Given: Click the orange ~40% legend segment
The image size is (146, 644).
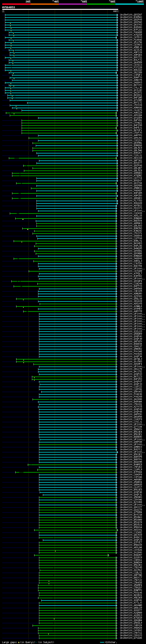Looking at the screenshot, I should pyautogui.click(x=45, y=4).
